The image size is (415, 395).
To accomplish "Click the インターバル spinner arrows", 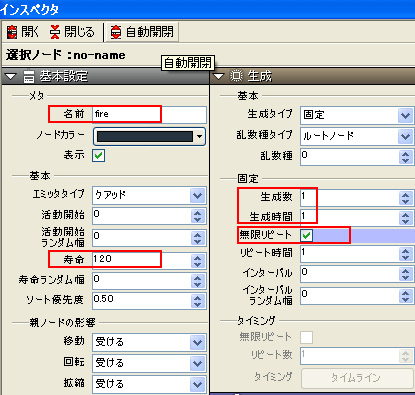I will coord(406,274).
